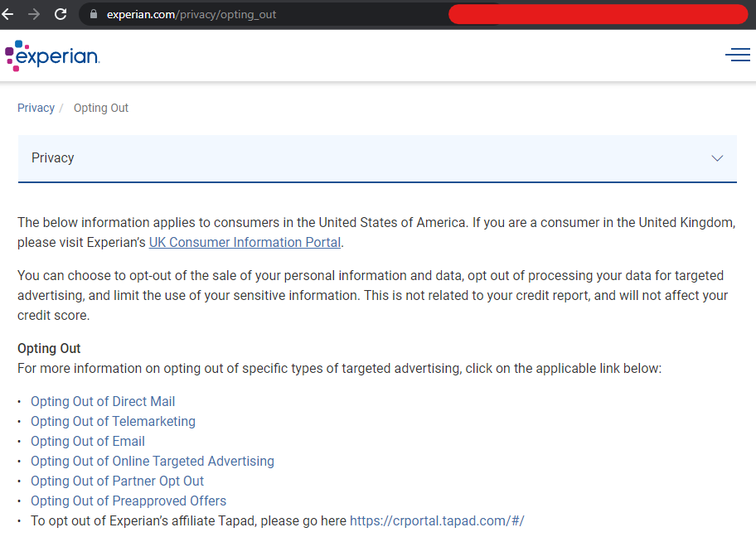The image size is (756, 537).
Task: Reload the current page
Action: (61, 14)
